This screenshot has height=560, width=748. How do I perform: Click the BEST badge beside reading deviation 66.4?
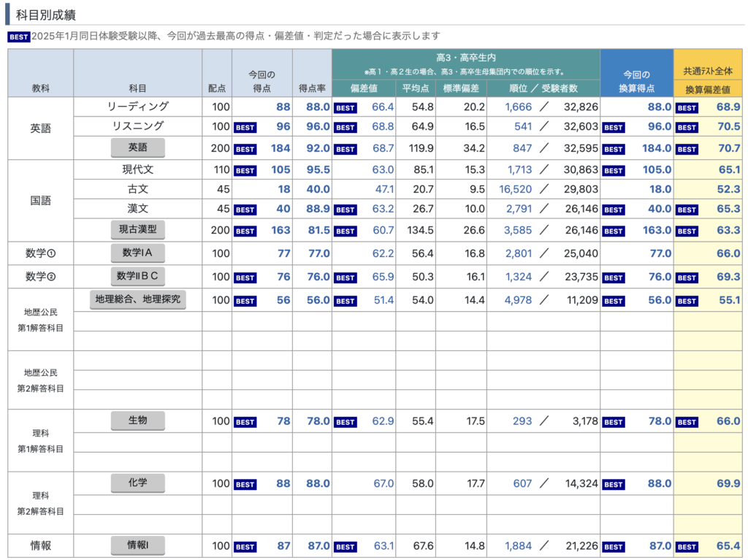[345, 107]
